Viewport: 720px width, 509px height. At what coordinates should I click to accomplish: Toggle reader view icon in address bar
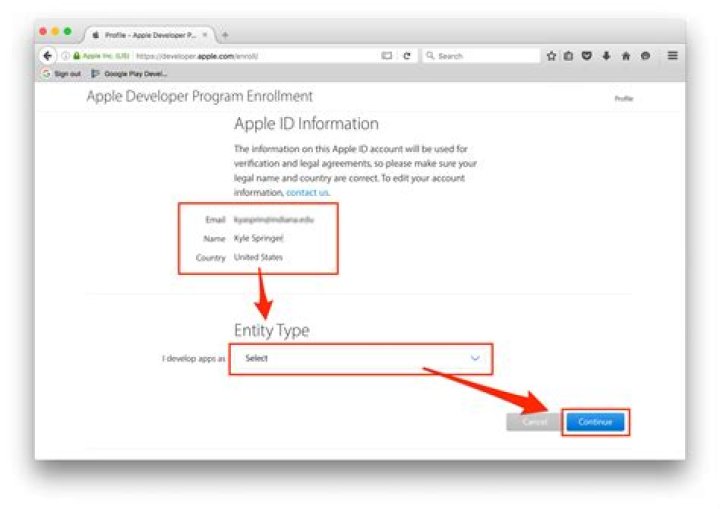click(386, 56)
